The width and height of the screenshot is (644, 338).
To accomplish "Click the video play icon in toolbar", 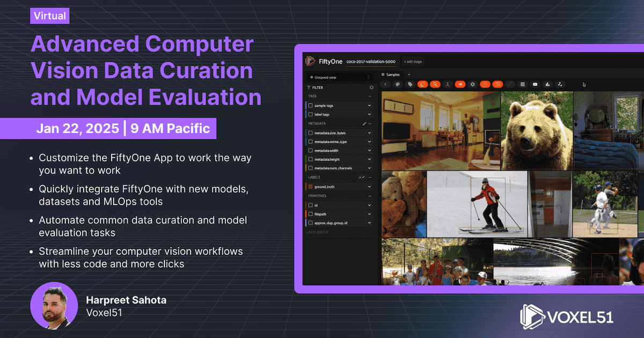I will tap(535, 84).
